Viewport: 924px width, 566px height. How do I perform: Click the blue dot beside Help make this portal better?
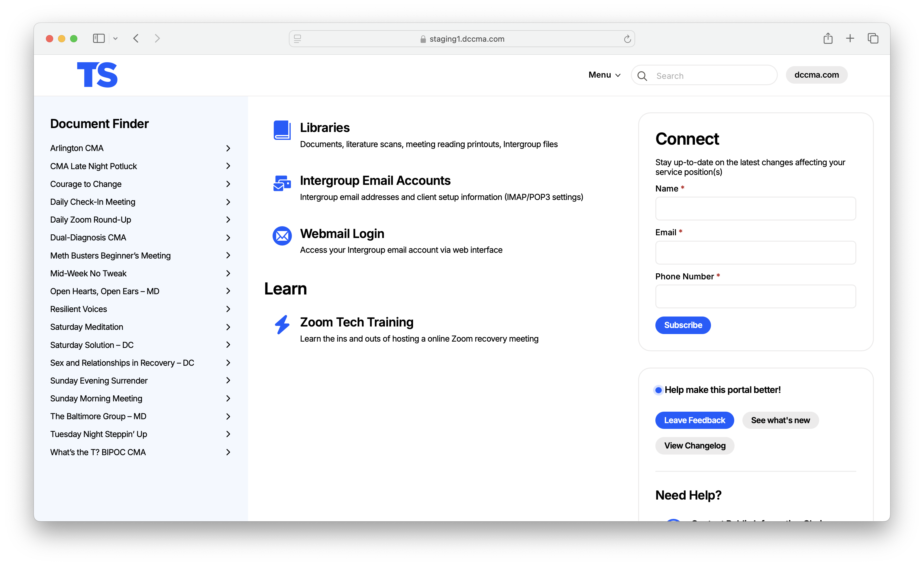(658, 390)
